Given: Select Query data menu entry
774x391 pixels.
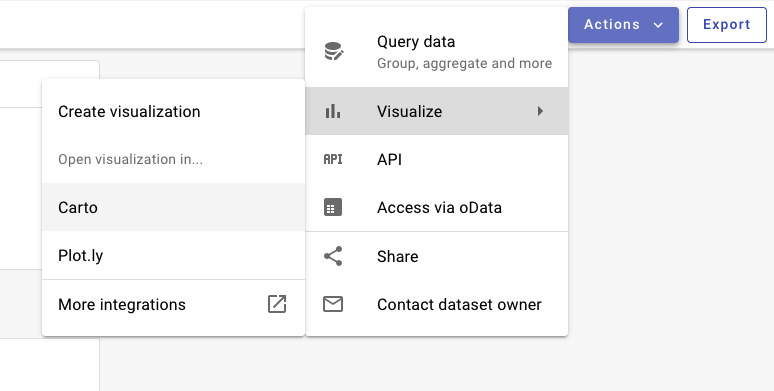Looking at the screenshot, I should (x=436, y=52).
